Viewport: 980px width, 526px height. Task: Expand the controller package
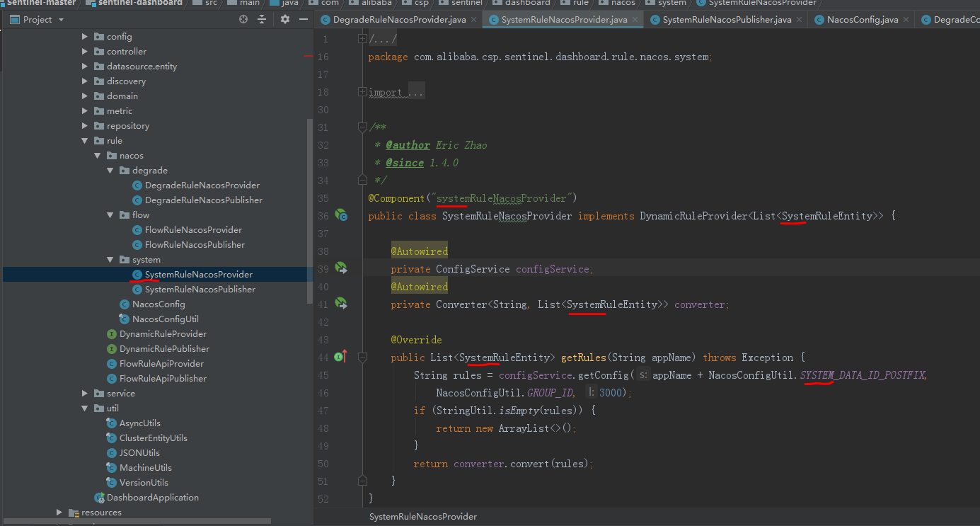(x=85, y=52)
